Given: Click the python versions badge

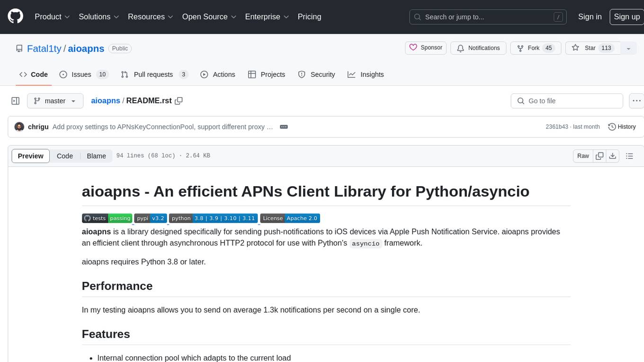Looking at the screenshot, I should (213, 218).
